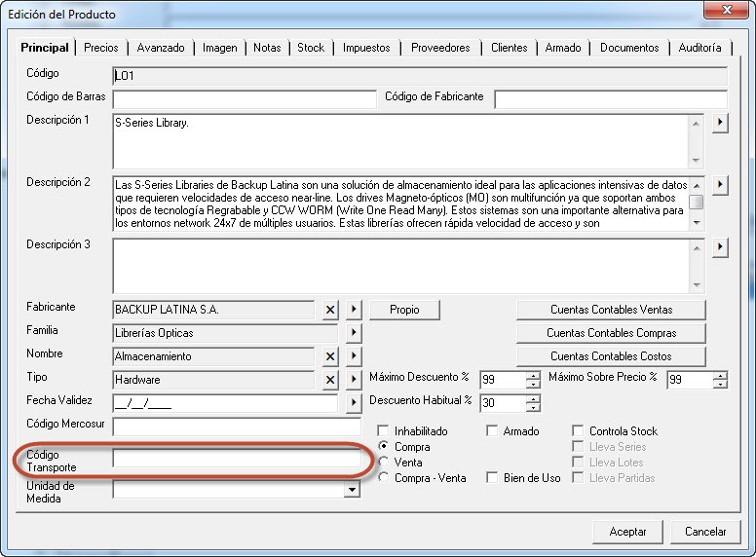Open the Imagen tab

pyautogui.click(x=220, y=48)
